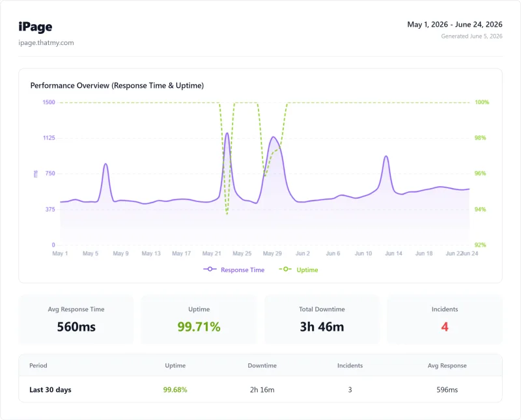The image size is (521, 420).
Task: Click the May 21 x-axis label
Action: 212,253
